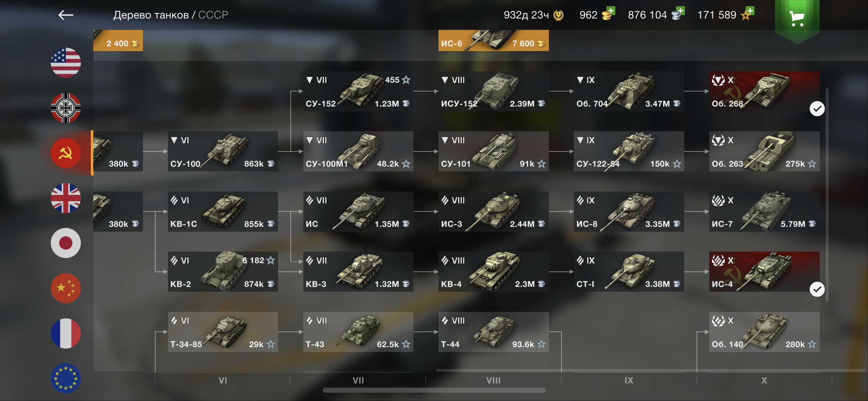Jump to tier X column label
The image size is (868, 401).
tap(764, 380)
